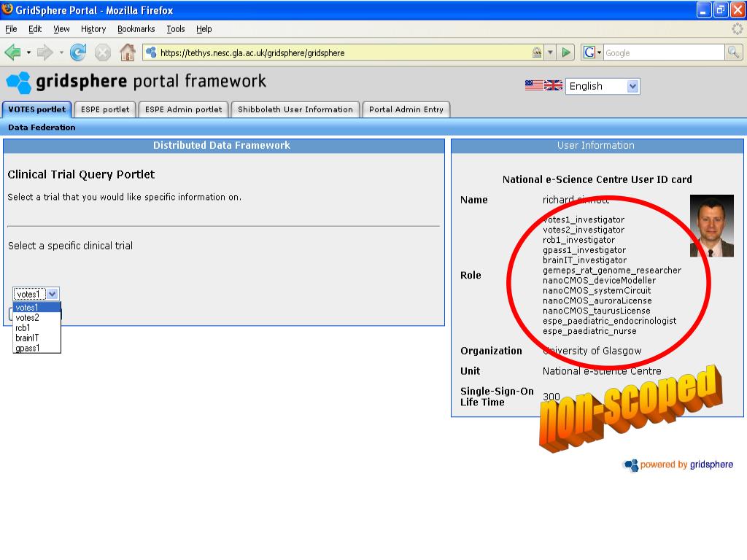
Task: Open the Portal Admin Entry tab
Action: tap(406, 109)
